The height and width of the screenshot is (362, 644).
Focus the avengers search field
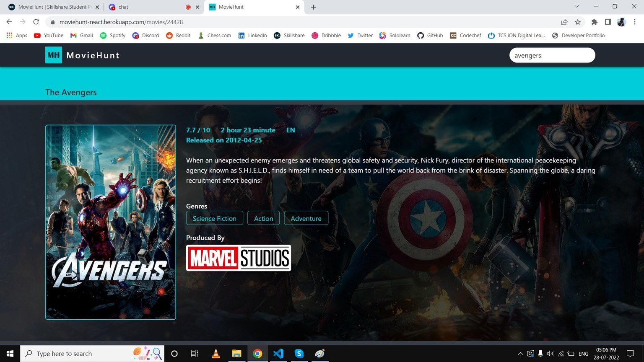pyautogui.click(x=552, y=55)
